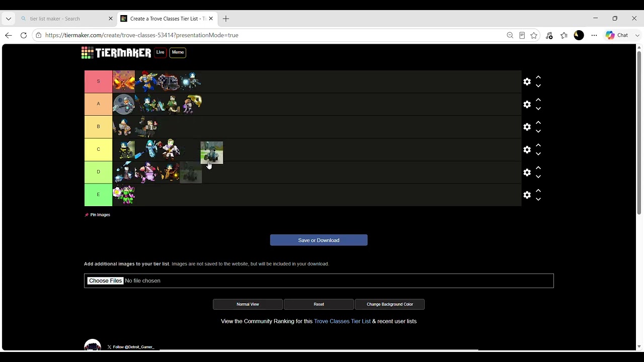Viewport: 644px width, 362px height.
Task: Refresh the current page
Action: 24,35
